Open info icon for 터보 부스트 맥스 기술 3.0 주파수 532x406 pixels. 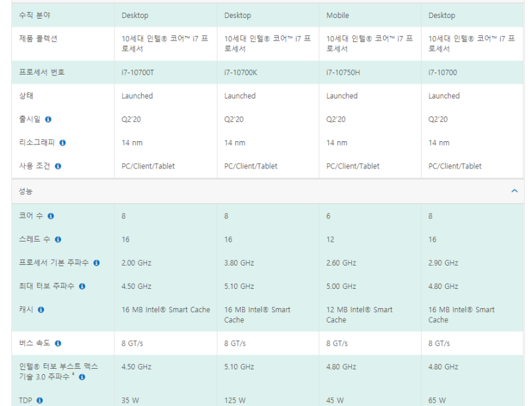point(82,377)
